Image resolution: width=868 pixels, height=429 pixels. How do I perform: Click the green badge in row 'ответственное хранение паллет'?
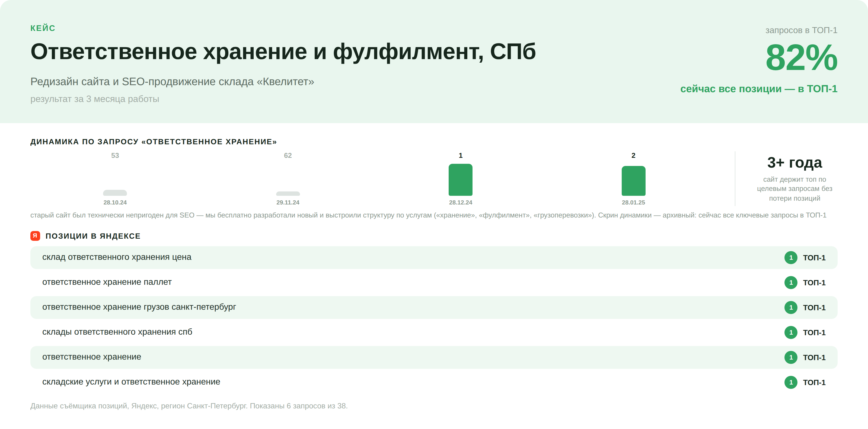[x=790, y=283]
